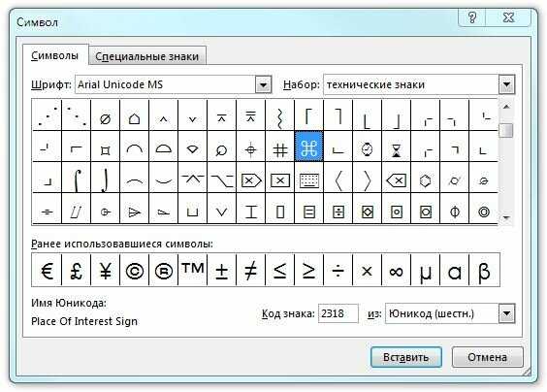
Task: Expand the Набор subset dropdown
Action: [x=506, y=84]
